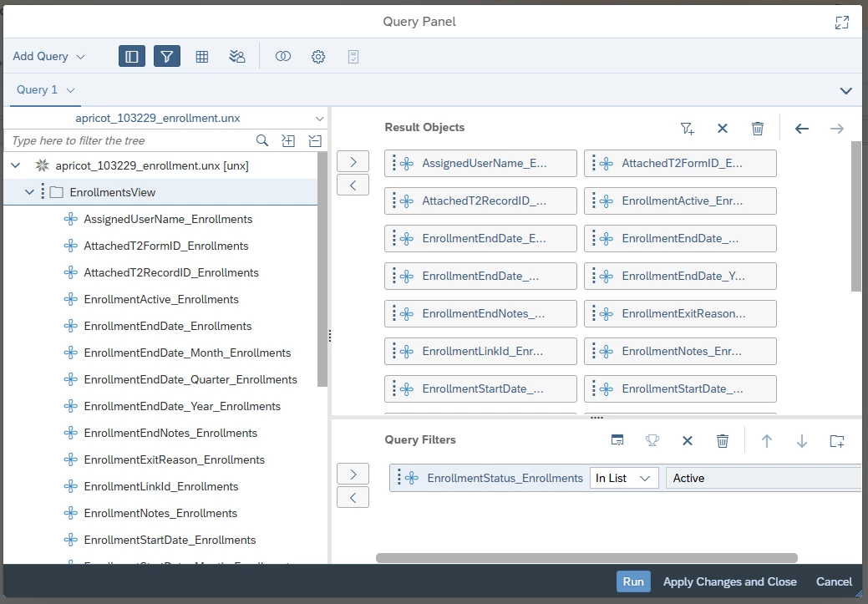Remove object from Query Filters arrow
This screenshot has width=868, height=604.
(x=353, y=498)
